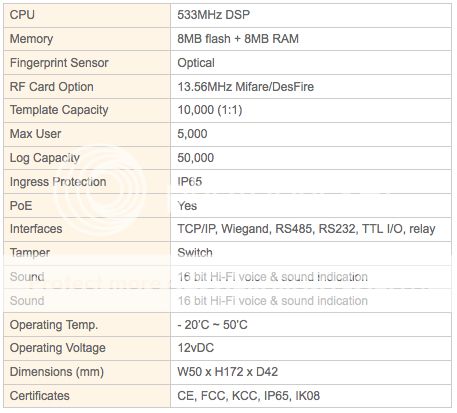Click the Template Capacity label
Viewport: 457px width, 413px height.
(x=59, y=110)
